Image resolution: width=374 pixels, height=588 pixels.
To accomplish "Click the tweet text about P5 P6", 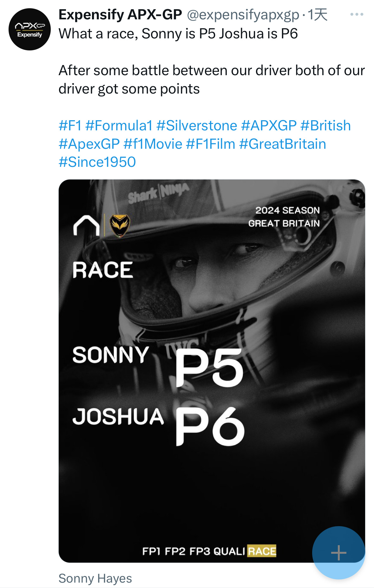I will tap(178, 34).
